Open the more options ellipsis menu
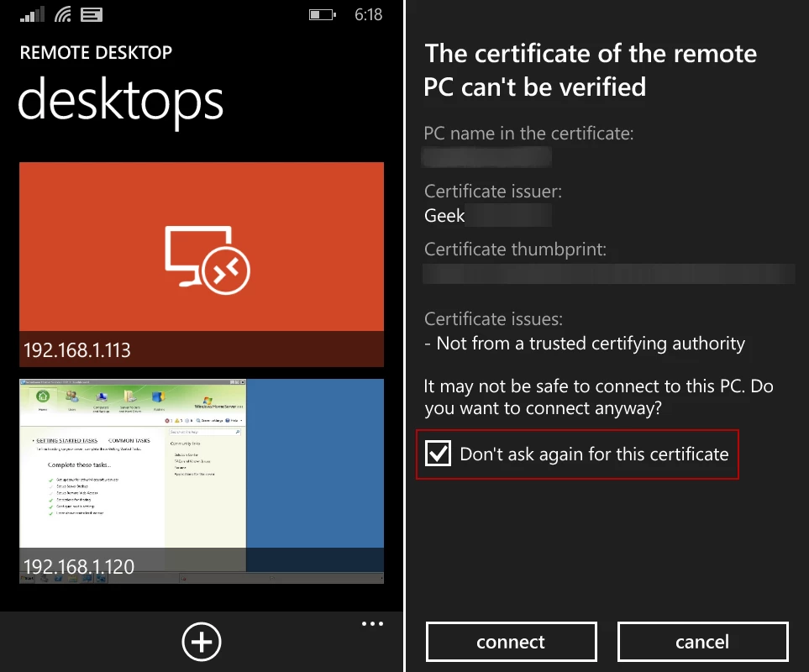Screen dimensions: 809x672 372,624
